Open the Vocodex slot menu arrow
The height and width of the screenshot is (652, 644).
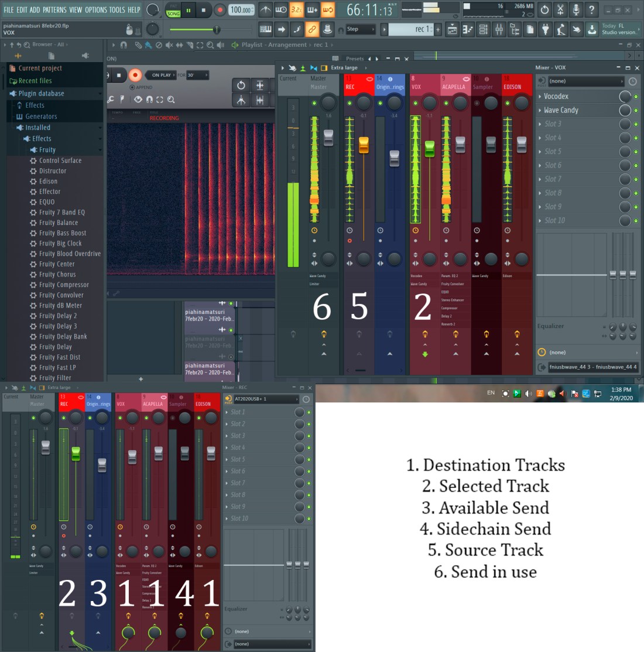(x=540, y=96)
